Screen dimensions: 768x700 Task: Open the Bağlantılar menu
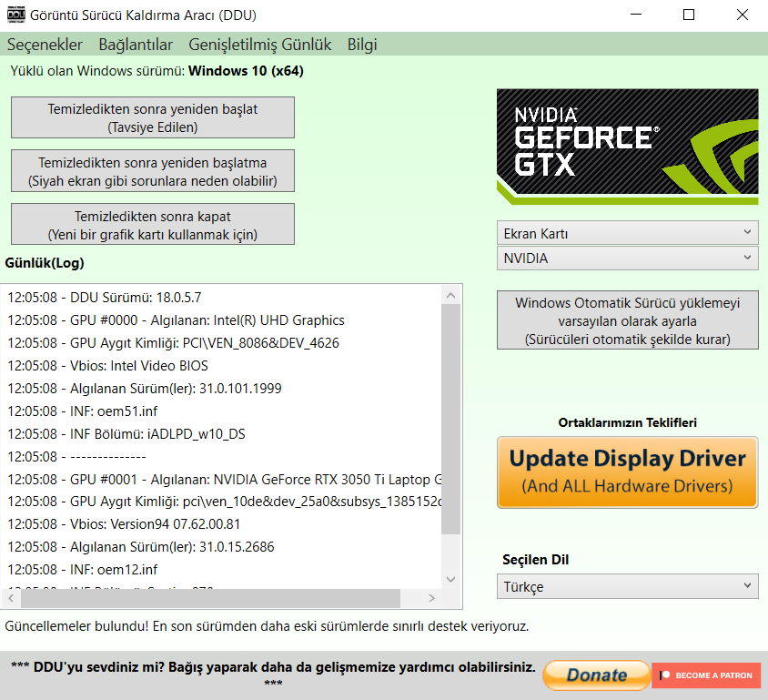136,45
